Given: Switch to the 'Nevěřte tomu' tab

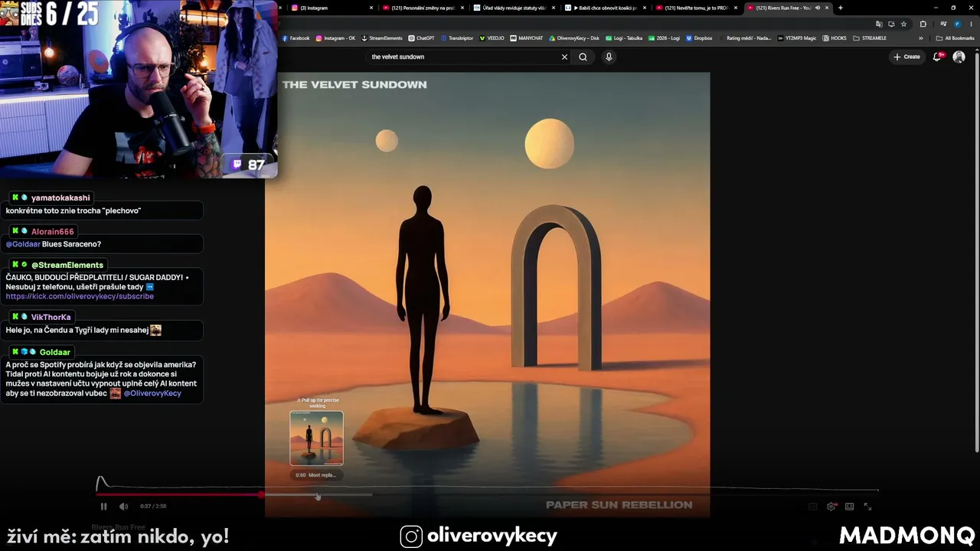Looking at the screenshot, I should point(697,8).
